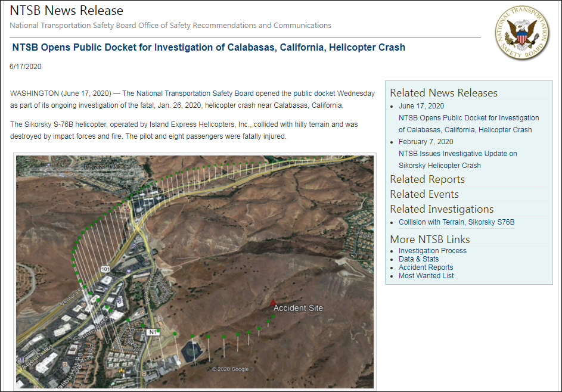Click the red Accident Site triangle marker

click(x=273, y=302)
